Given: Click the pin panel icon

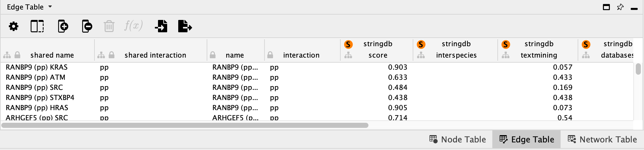Looking at the screenshot, I should tap(620, 7).
